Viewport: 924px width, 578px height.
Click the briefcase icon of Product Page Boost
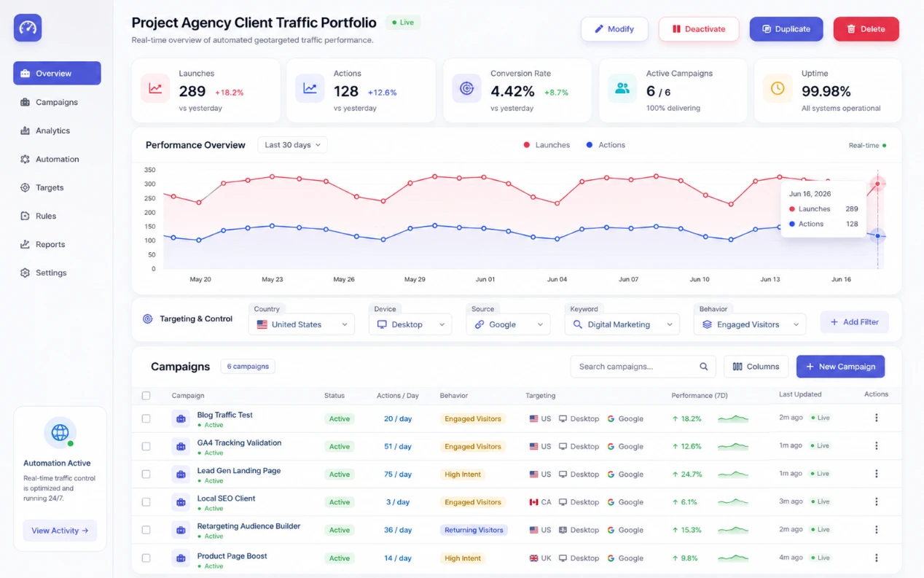tap(180, 559)
